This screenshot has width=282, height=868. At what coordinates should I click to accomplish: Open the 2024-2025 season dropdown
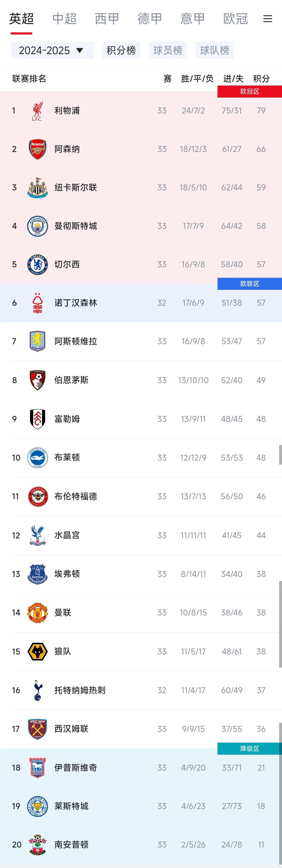(52, 50)
